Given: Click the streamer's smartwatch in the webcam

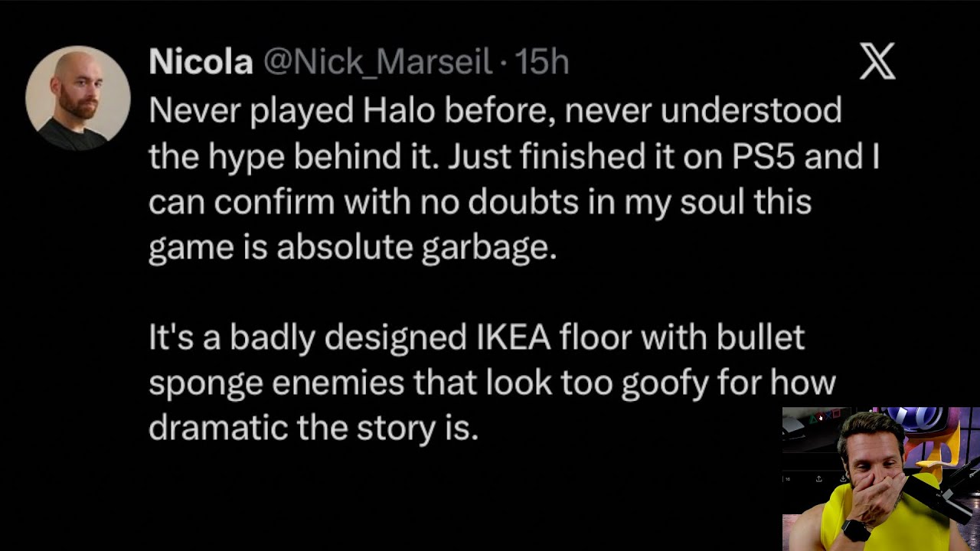Looking at the screenshot, I should (x=856, y=530).
